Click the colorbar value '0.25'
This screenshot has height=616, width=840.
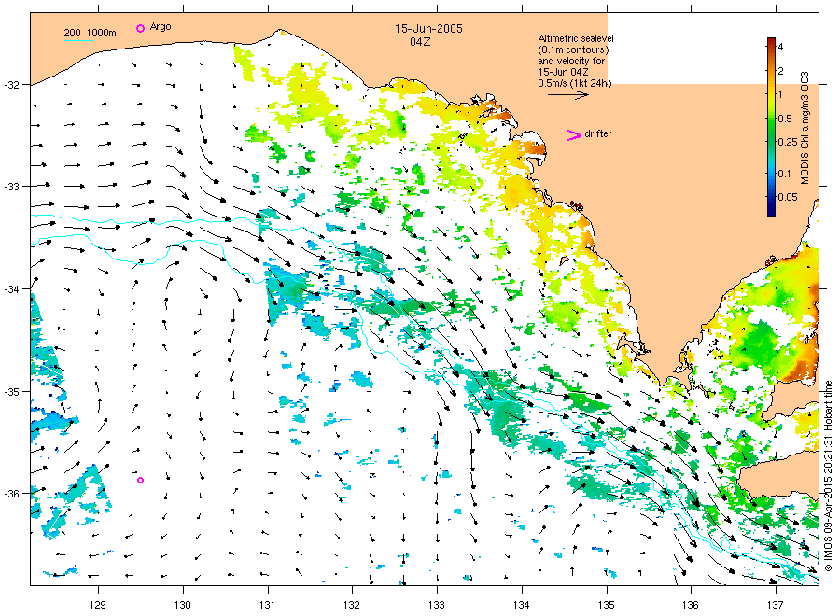788,142
